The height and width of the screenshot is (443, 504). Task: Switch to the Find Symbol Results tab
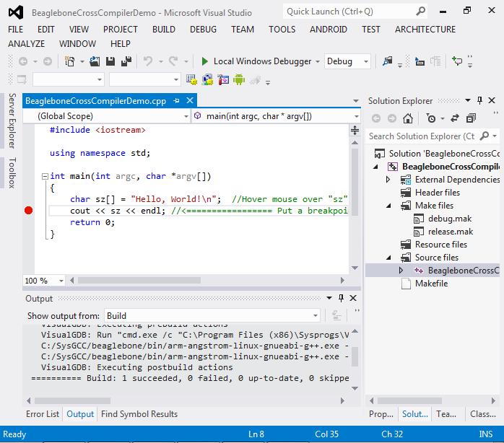tap(139, 413)
